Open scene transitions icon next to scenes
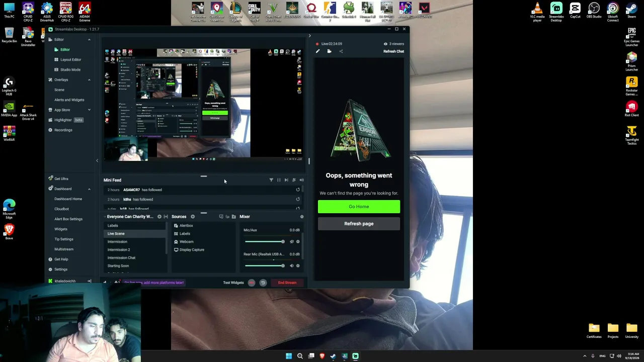The height and width of the screenshot is (362, 644). [166, 217]
